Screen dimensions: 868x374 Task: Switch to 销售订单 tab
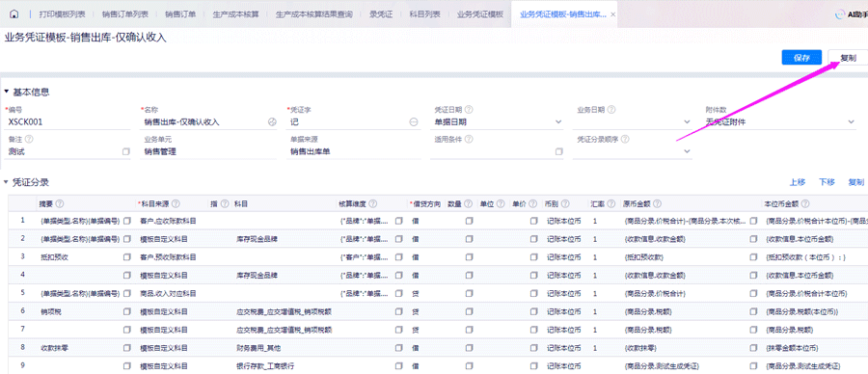tap(181, 14)
